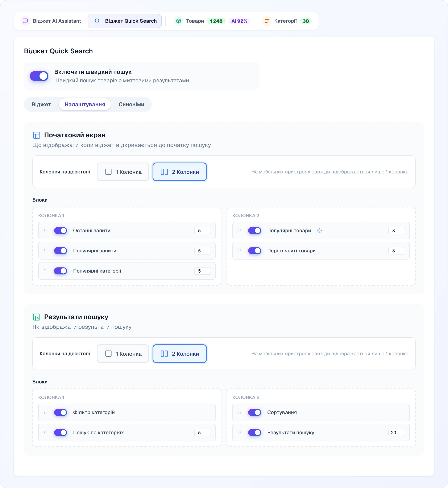Grab drag handle of Фільтр категорій

click(x=45, y=412)
